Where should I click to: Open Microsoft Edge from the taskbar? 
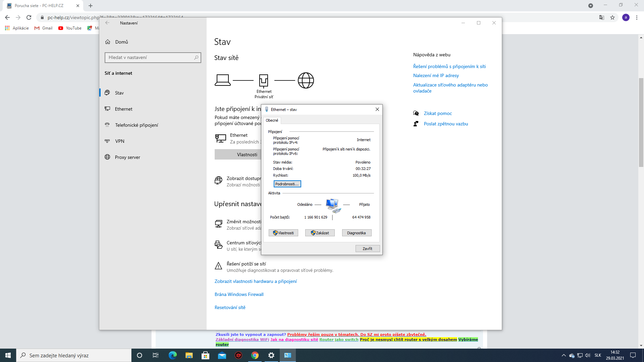[173, 355]
